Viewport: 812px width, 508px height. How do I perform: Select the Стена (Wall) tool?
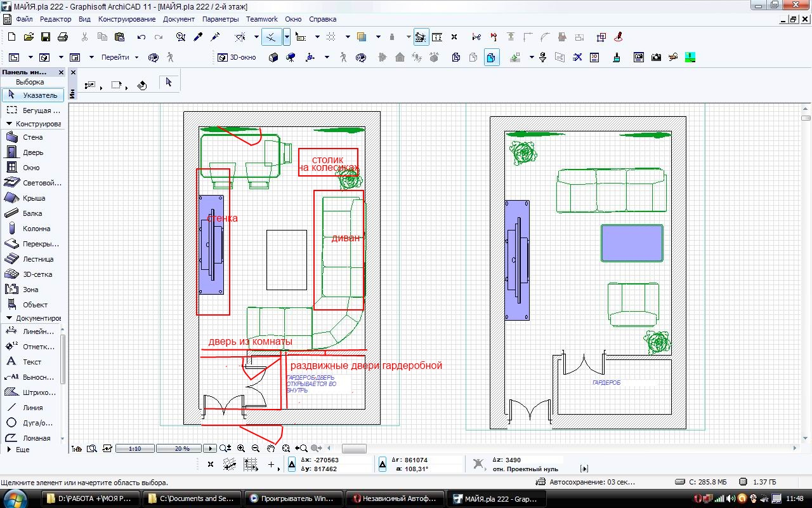32,137
